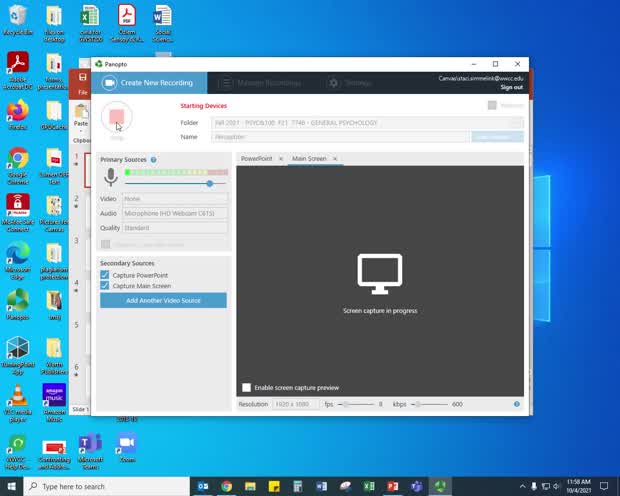This screenshot has width=620, height=496.
Task: Open the Microsoft Edge desktop icon
Action: click(x=18, y=261)
